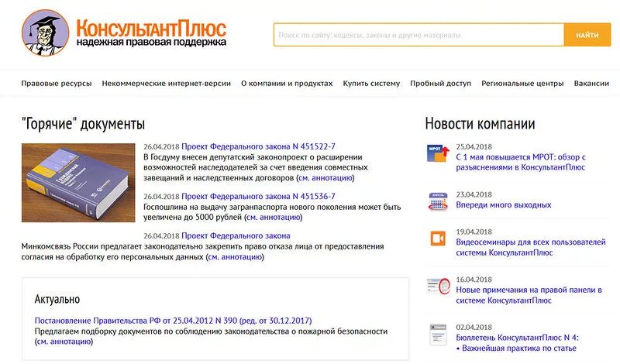Open the orange video seminar icon
This screenshot has height=364, width=620.
tap(438, 239)
